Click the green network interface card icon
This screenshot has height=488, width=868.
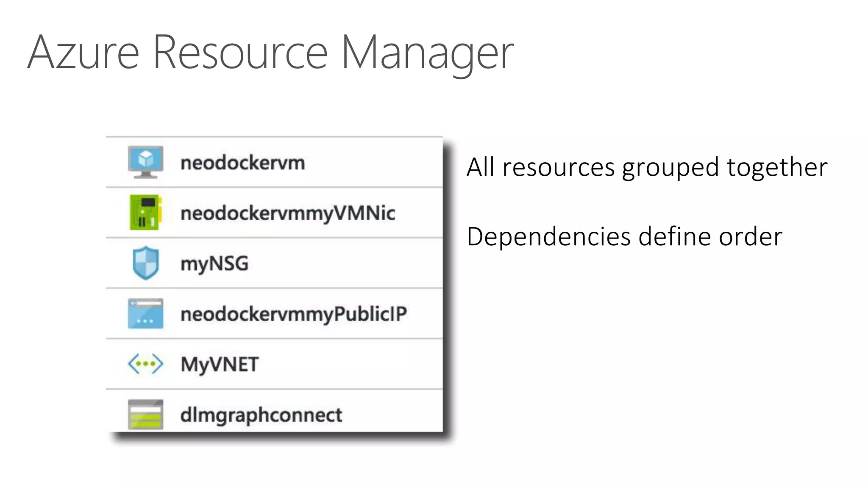pos(145,212)
